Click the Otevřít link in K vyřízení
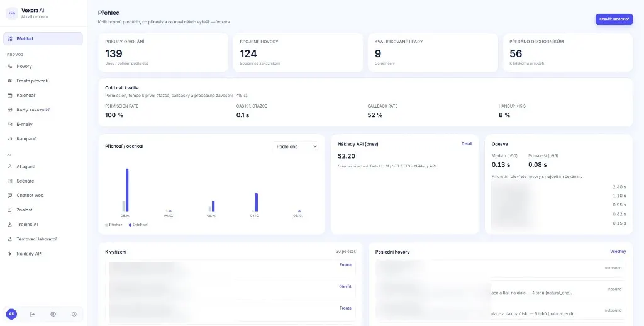The height and width of the screenshot is (326, 644). [345, 286]
